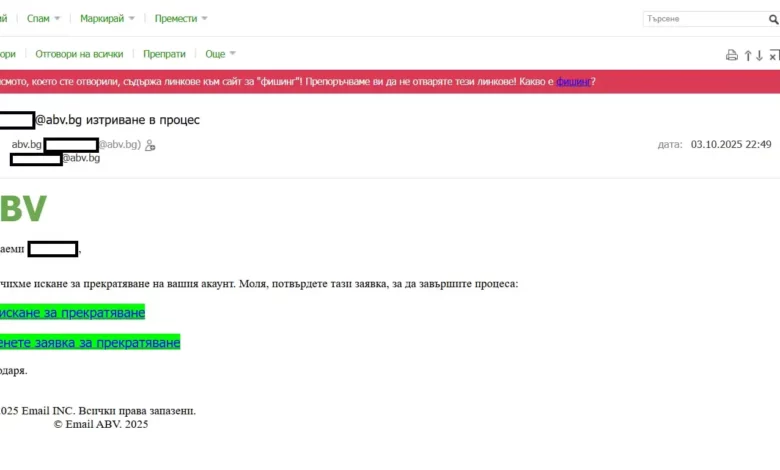Expand the Още options menu
Image resolution: width=780 pixels, height=470 pixels.
(220, 54)
